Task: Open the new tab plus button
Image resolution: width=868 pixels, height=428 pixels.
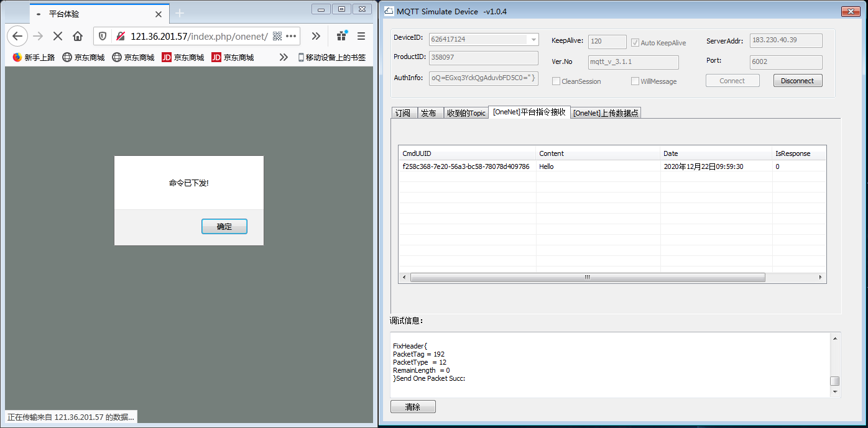Action: coord(180,14)
